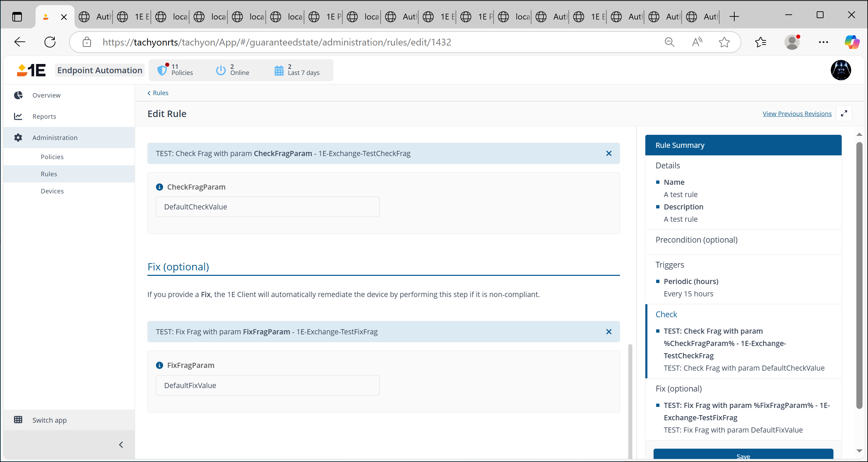Click the Last 7 days calendar icon
Screen dimensions: 868x462
coord(279,70)
